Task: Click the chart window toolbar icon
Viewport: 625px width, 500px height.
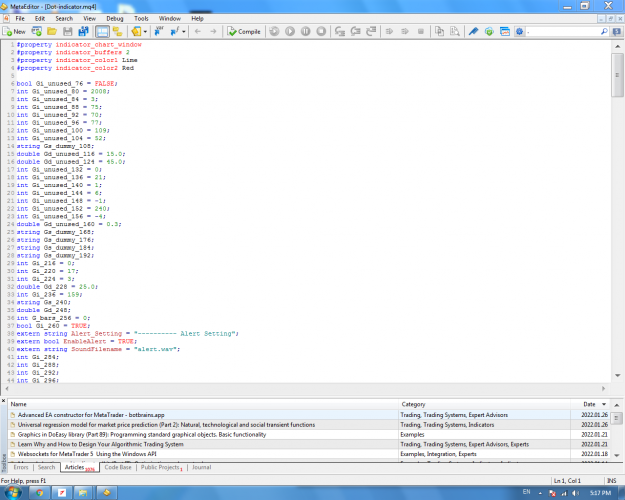Action: [505, 31]
